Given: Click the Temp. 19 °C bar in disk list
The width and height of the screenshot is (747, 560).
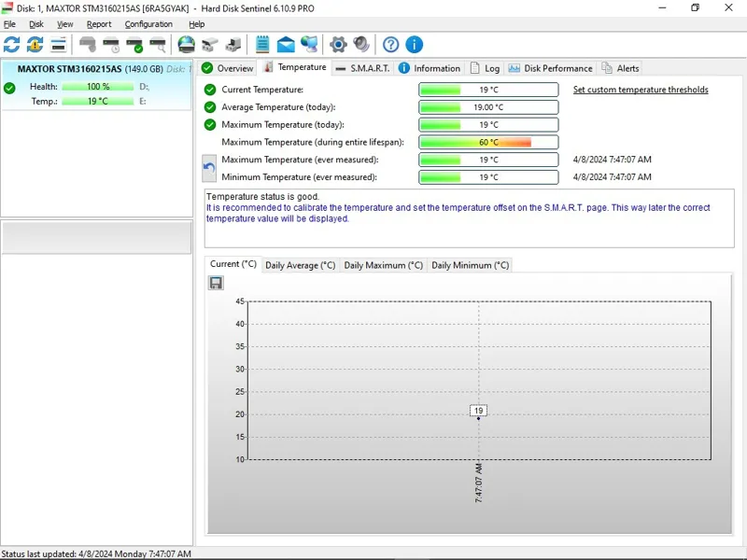Looking at the screenshot, I should [98, 102].
